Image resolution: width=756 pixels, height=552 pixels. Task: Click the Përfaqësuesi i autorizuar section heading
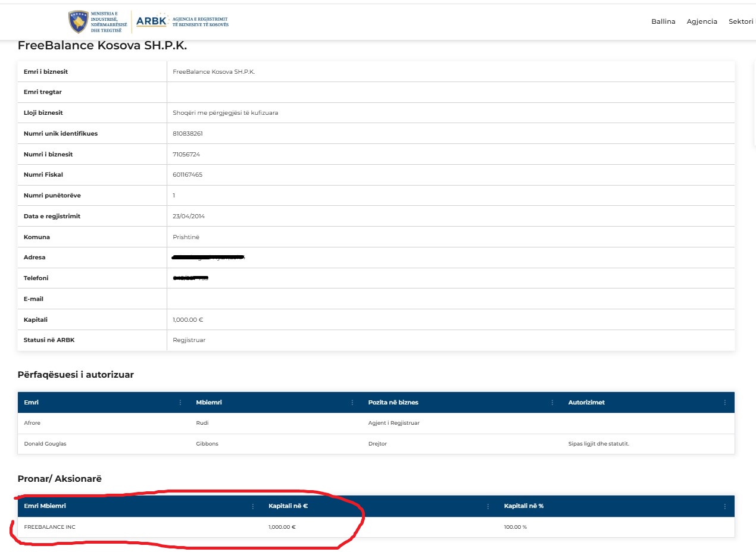point(76,375)
